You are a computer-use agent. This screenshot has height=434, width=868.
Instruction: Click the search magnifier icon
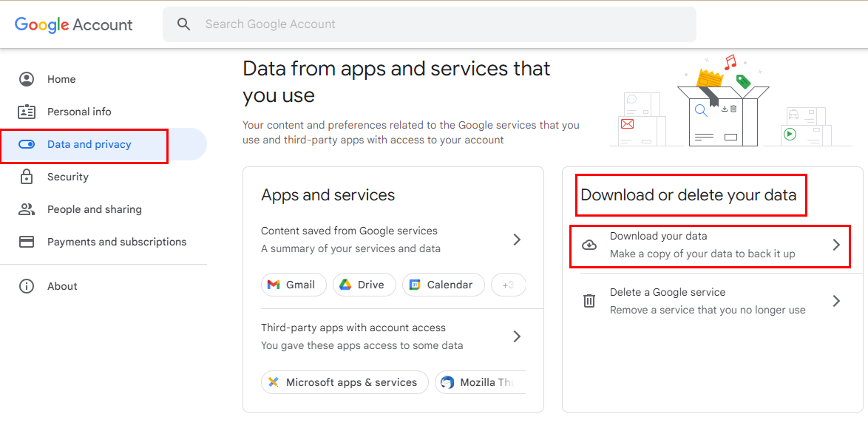pyautogui.click(x=184, y=24)
